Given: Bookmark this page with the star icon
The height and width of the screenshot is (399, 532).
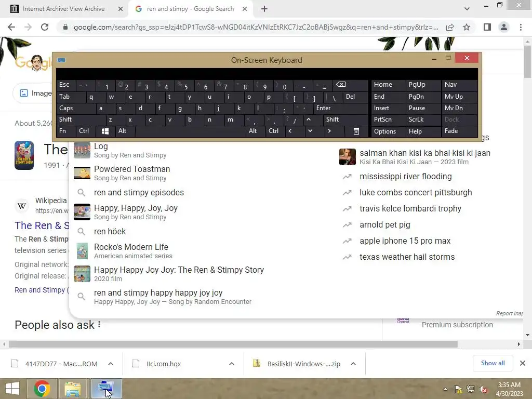Looking at the screenshot, I should [467, 27].
